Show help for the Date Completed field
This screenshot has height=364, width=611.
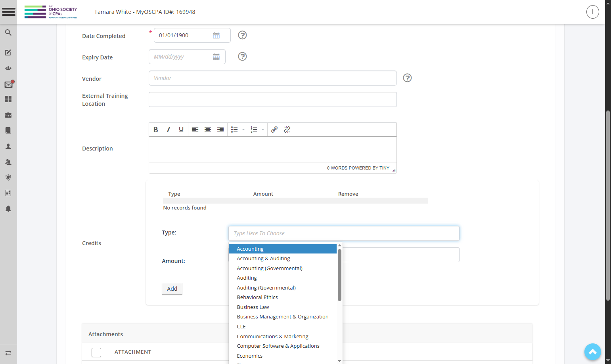(x=242, y=35)
